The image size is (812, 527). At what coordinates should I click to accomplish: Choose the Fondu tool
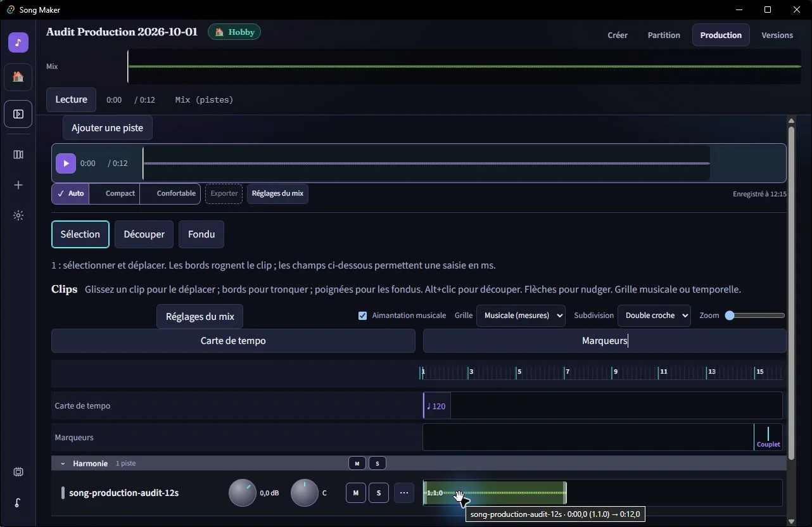(x=201, y=234)
